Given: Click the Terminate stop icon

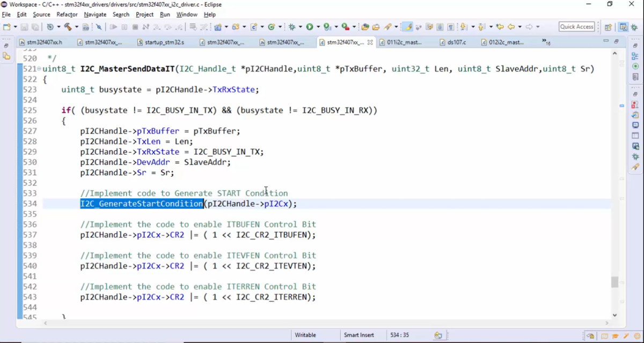Looking at the screenshot, I should (135, 27).
